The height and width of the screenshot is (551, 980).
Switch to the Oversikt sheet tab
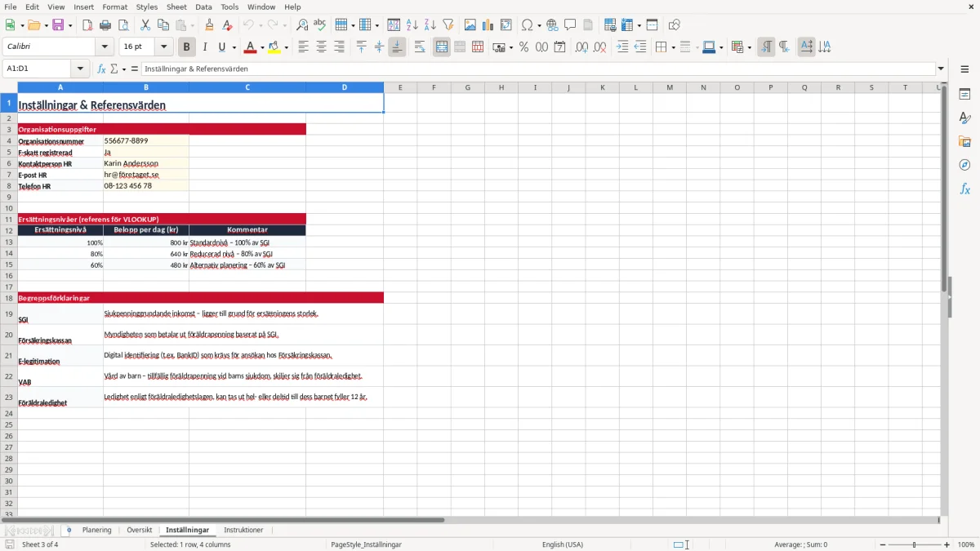pyautogui.click(x=140, y=531)
